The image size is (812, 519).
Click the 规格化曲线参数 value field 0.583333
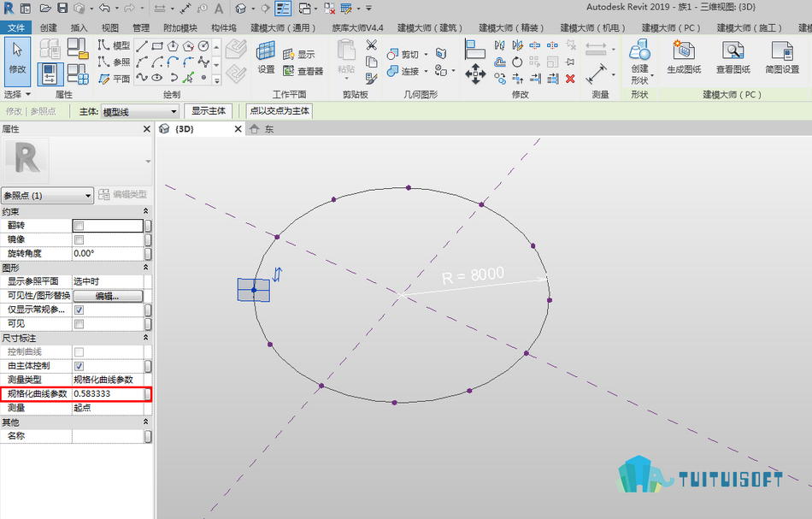(x=109, y=393)
